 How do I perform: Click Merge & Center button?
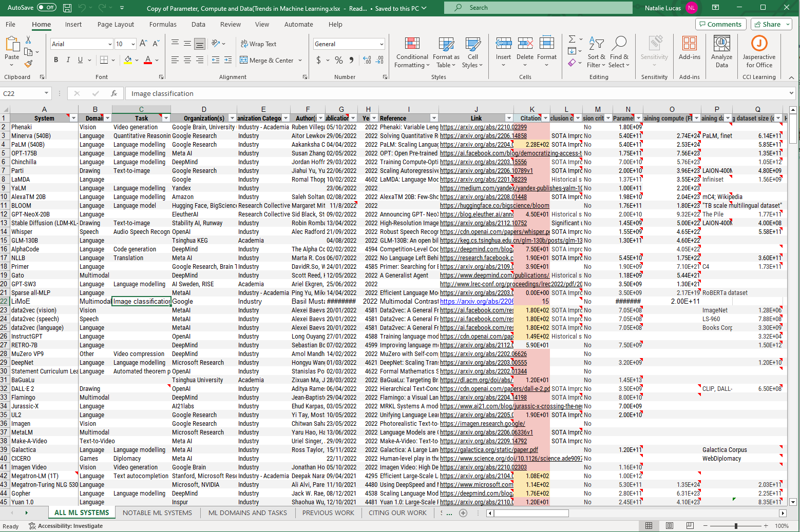point(267,61)
